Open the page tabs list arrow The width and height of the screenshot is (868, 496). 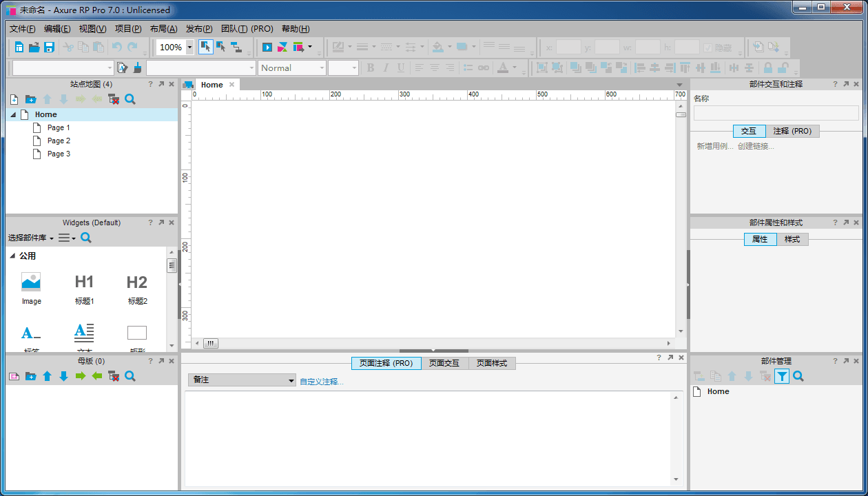(x=680, y=85)
